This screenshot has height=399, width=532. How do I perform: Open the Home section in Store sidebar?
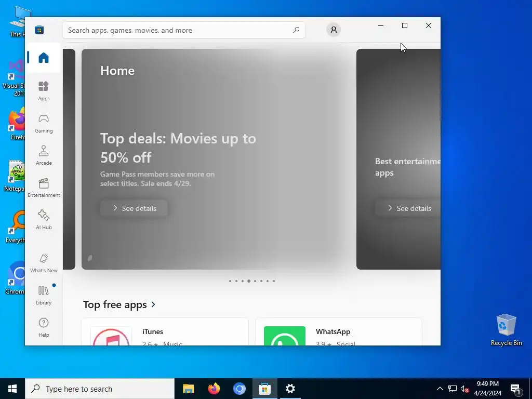(44, 58)
